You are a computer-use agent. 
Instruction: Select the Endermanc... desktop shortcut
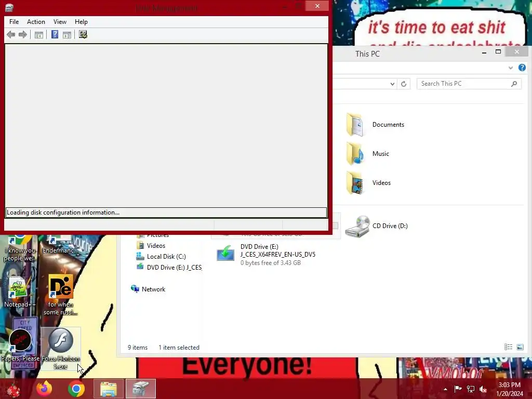tap(60, 245)
